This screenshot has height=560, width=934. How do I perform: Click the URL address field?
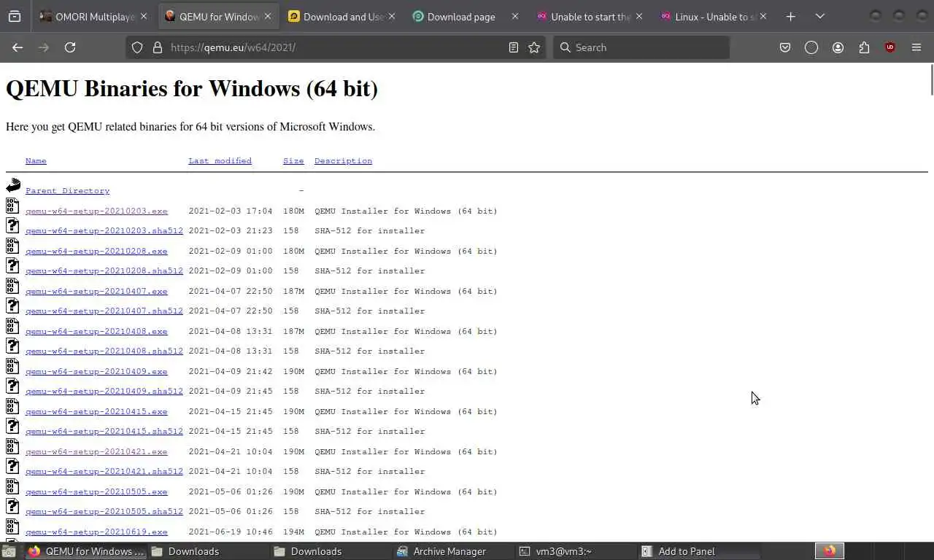tap(336, 47)
